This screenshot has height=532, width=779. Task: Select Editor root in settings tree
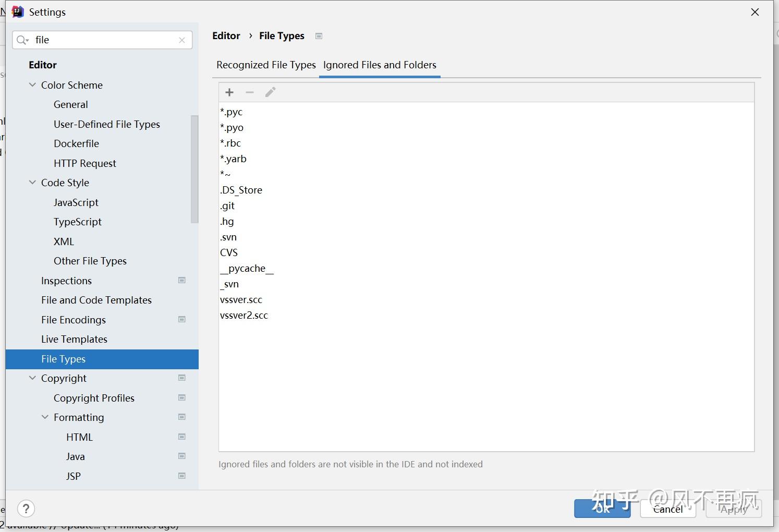click(43, 65)
